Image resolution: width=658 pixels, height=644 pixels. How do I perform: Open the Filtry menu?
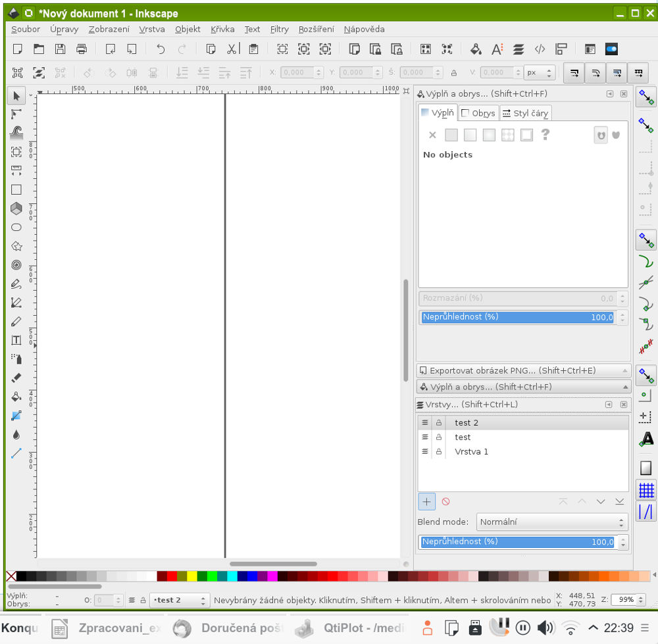(x=279, y=29)
